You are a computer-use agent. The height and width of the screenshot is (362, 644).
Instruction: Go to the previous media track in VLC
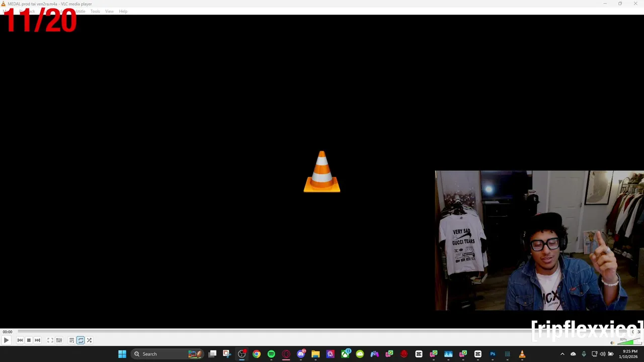20,340
